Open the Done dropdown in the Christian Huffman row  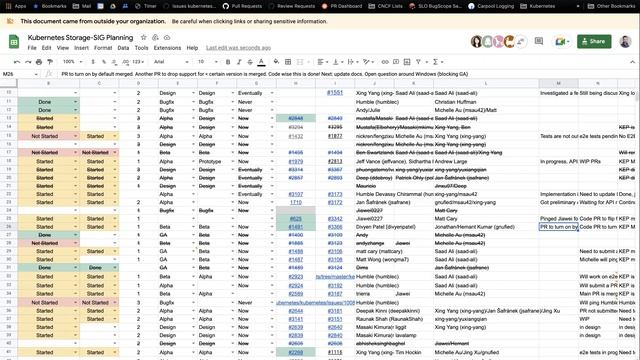coord(76,102)
